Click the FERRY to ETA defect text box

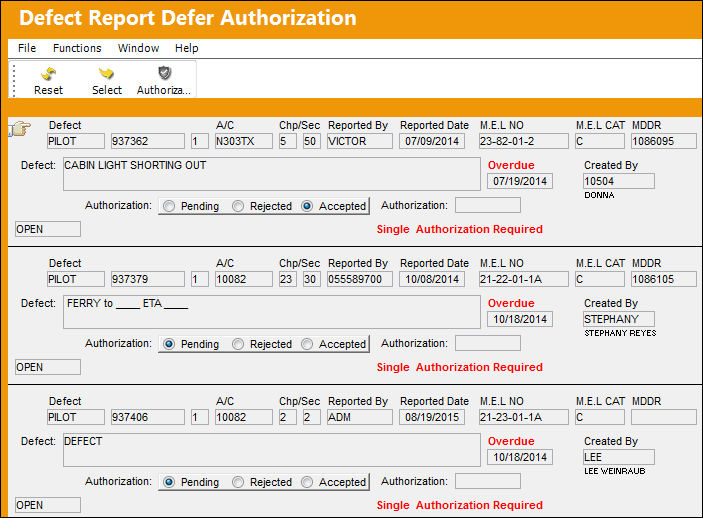272,312
